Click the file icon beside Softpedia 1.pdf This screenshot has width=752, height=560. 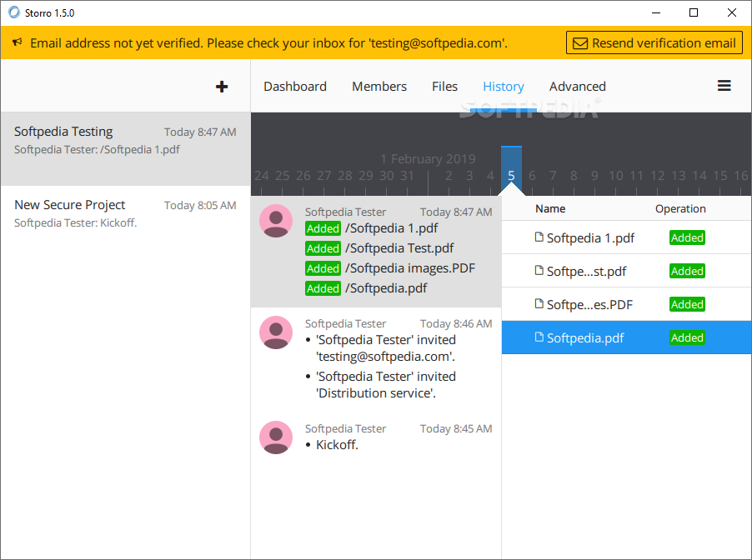coord(539,237)
